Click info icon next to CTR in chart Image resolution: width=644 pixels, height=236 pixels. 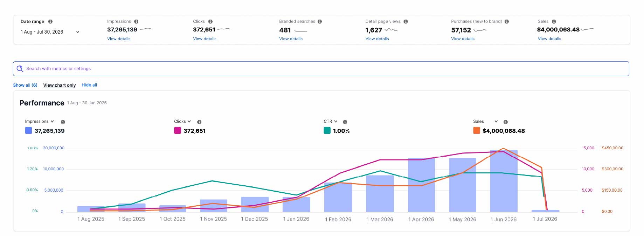345,122
